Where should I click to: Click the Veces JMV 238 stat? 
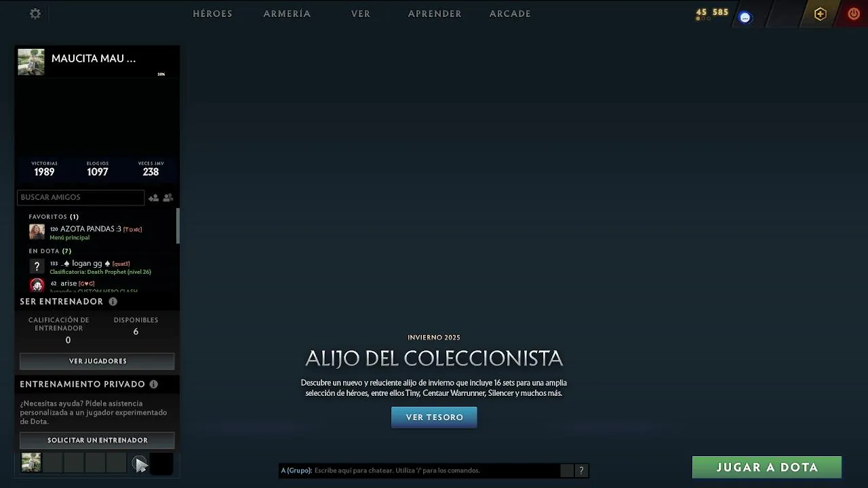(x=151, y=169)
